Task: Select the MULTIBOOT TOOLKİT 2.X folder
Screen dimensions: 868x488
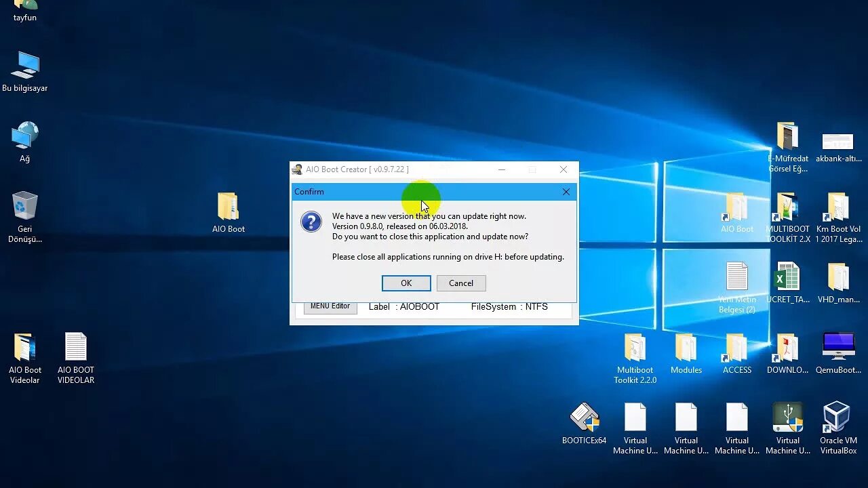Action: [788, 218]
